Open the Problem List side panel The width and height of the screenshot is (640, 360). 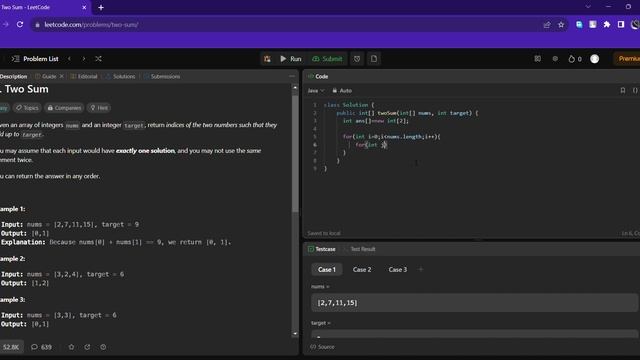(35, 59)
